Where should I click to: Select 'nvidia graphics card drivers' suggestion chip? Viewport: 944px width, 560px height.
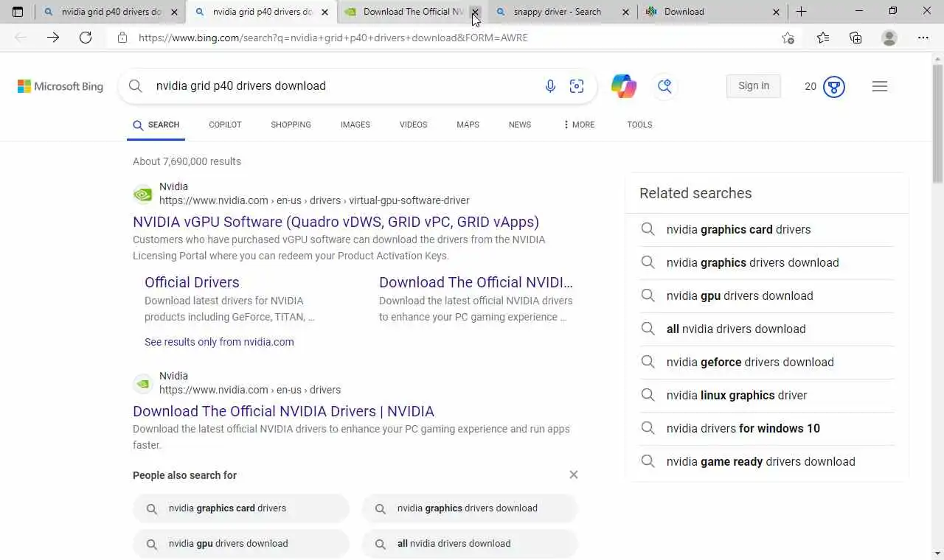coord(241,508)
